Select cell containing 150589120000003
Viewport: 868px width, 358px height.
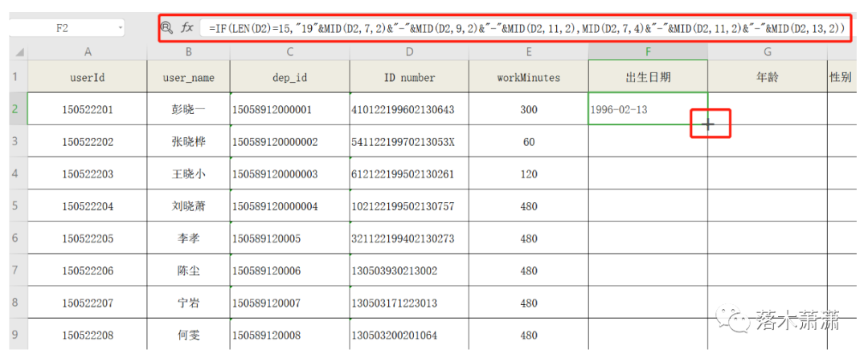(289, 173)
